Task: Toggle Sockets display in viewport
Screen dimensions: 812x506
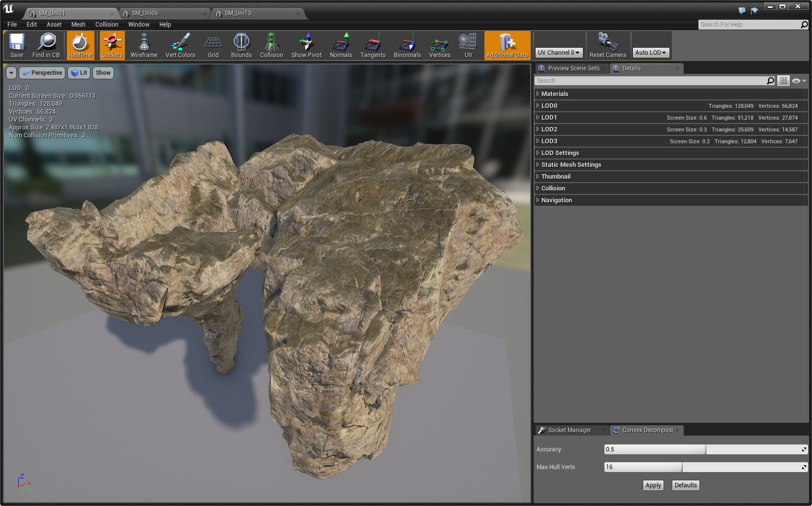Action: point(112,45)
